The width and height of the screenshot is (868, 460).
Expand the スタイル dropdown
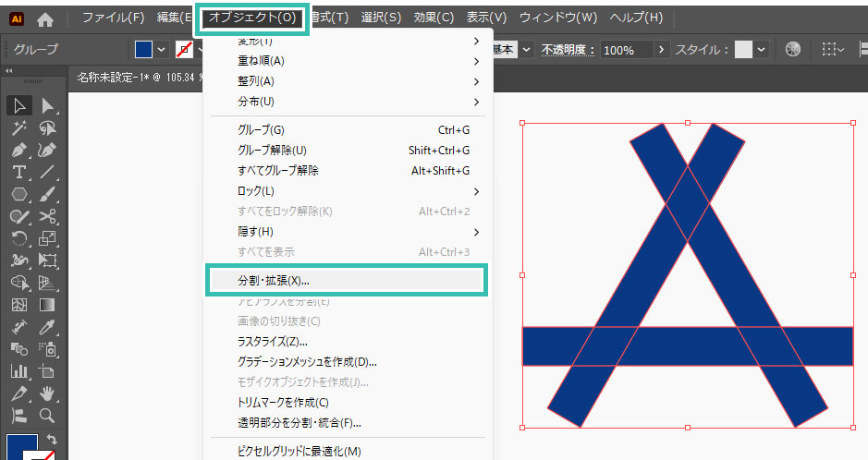point(762,49)
